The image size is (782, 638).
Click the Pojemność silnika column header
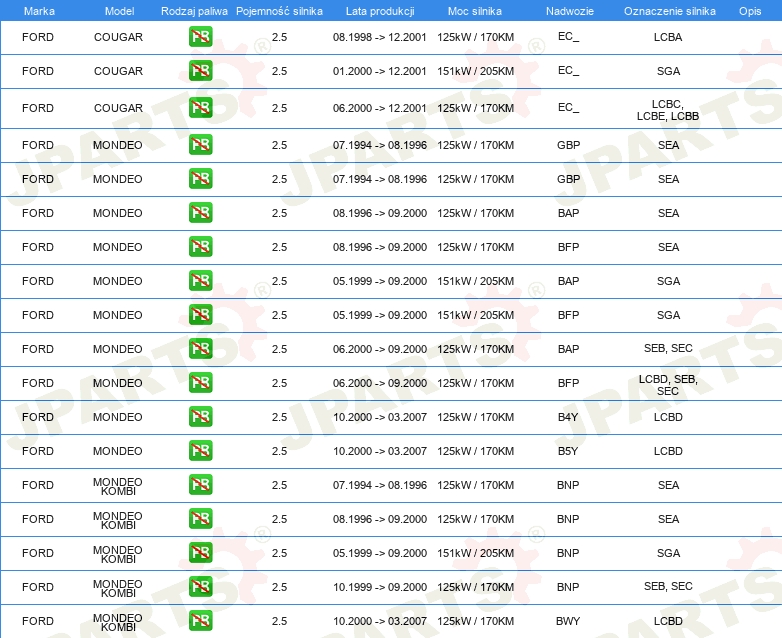click(279, 11)
